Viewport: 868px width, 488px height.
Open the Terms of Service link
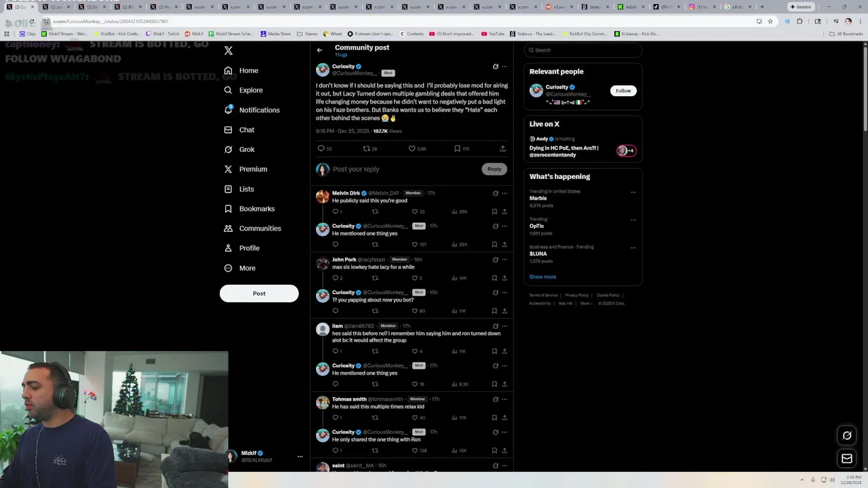click(x=543, y=296)
